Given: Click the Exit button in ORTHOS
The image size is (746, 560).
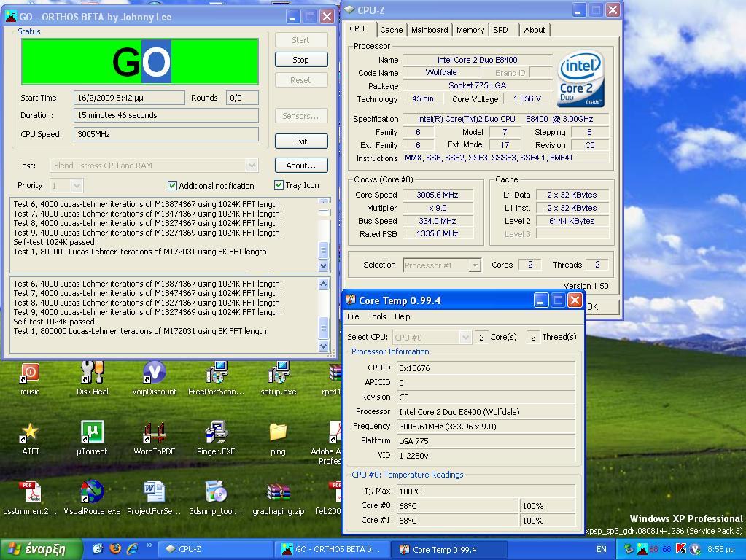Looking at the screenshot, I should click(300, 141).
